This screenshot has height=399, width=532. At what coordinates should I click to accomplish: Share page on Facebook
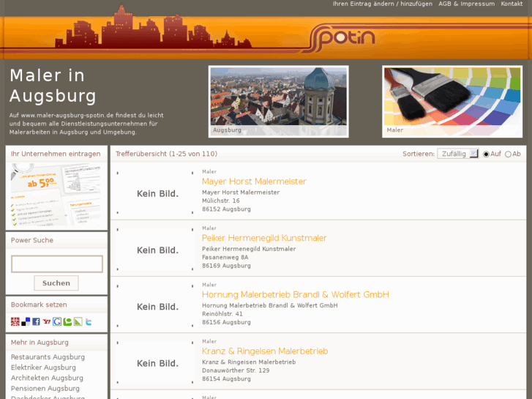tap(36, 321)
